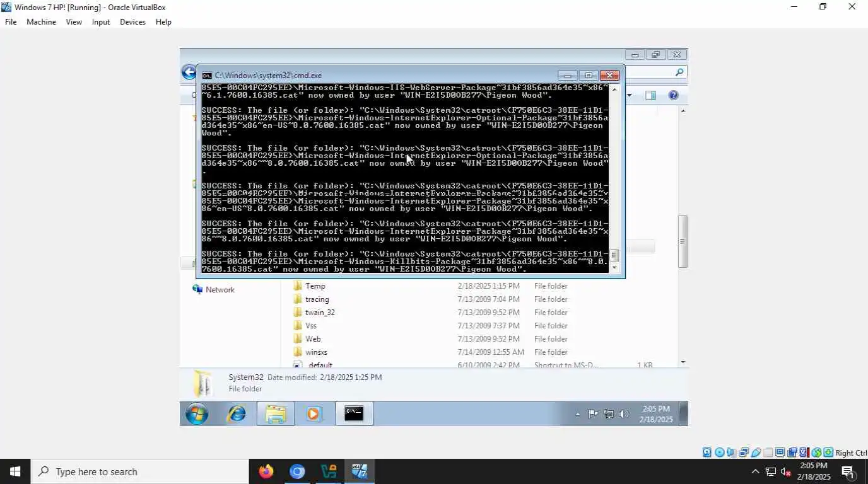Open host notification center icon

848,471
